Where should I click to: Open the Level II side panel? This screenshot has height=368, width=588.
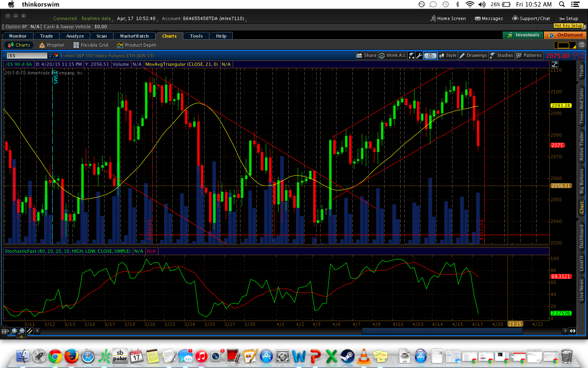581,263
